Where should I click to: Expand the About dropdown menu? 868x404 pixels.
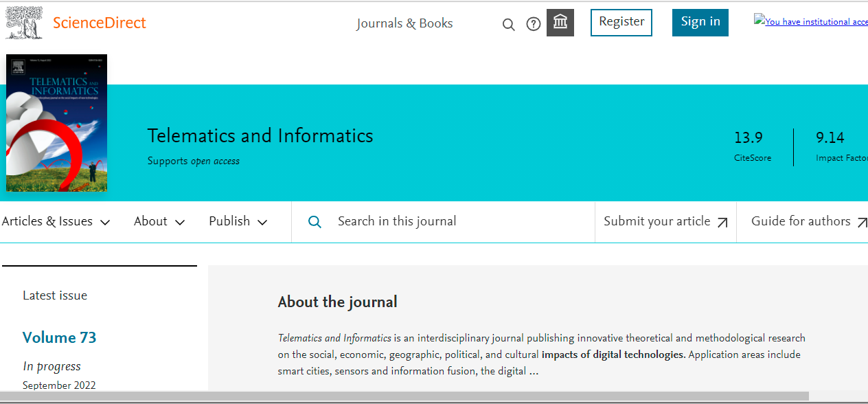pyautogui.click(x=159, y=221)
